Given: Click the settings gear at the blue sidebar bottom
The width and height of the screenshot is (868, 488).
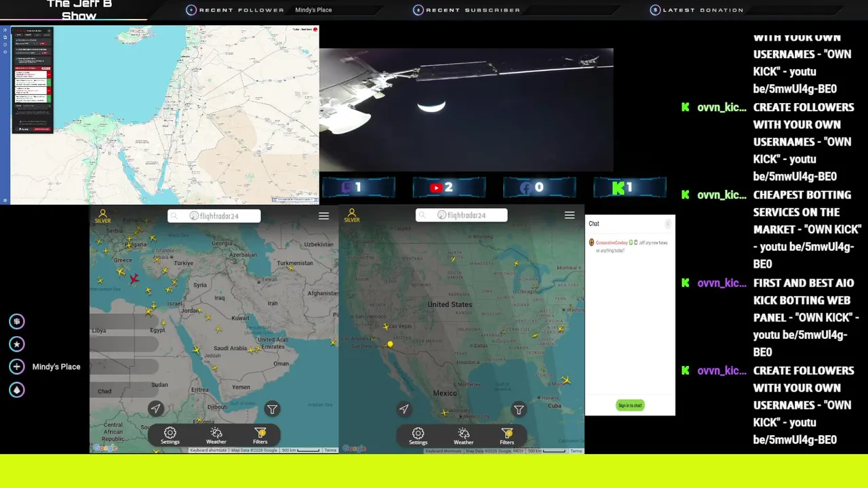Looking at the screenshot, I should coord(5,201).
